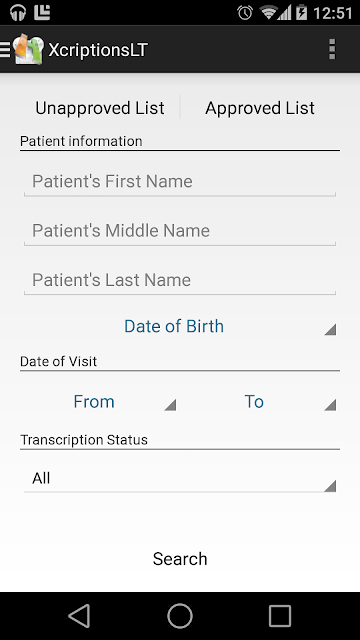This screenshot has width=360, height=640.
Task: Tap the battery charging status icon
Action: pos(301,13)
